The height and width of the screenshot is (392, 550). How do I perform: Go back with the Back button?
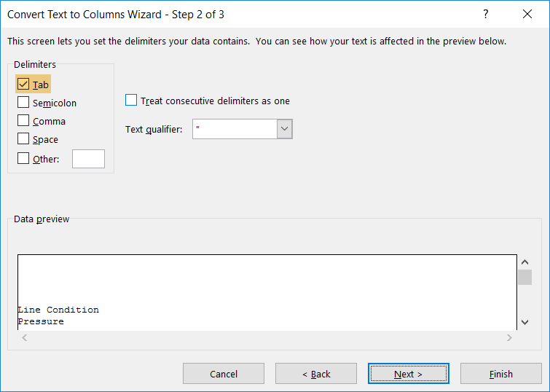[x=316, y=374]
